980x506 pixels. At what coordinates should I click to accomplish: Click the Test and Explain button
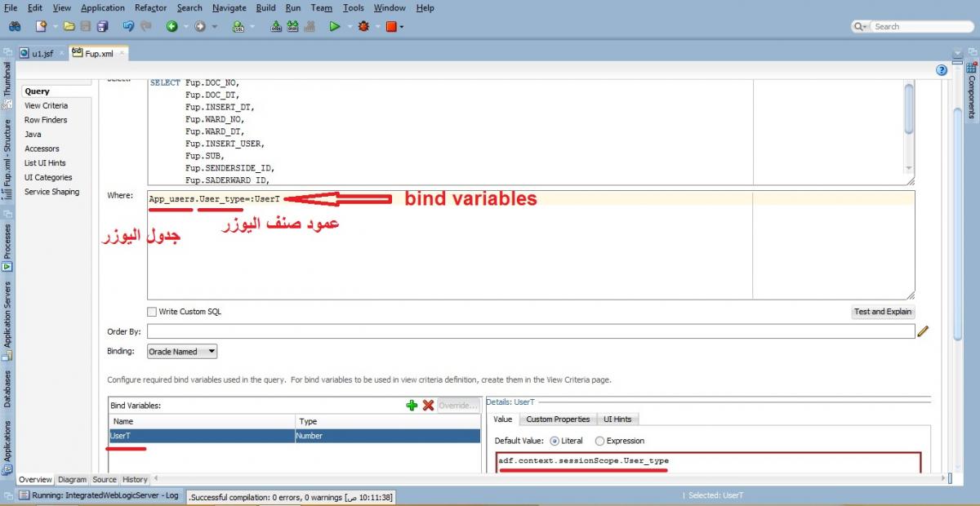click(x=883, y=312)
